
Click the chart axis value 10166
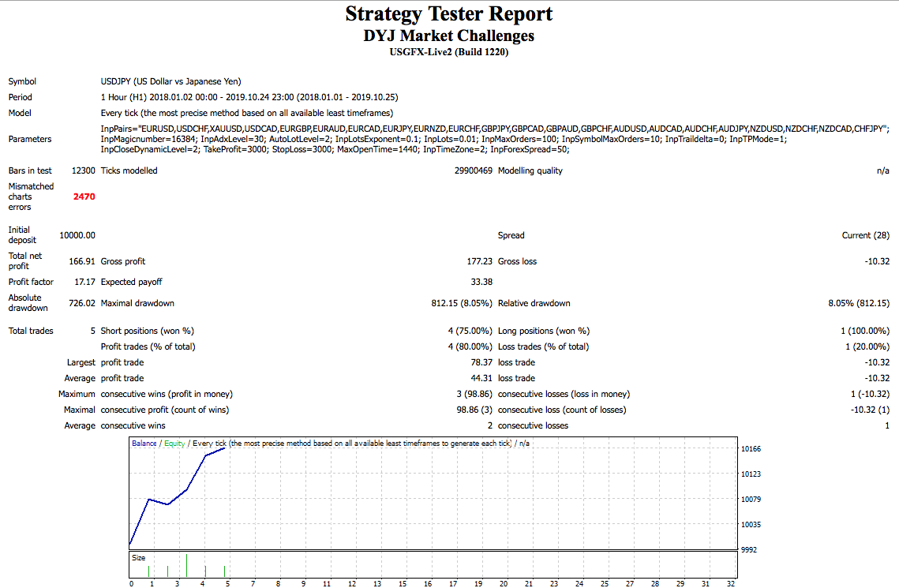pyautogui.click(x=751, y=449)
